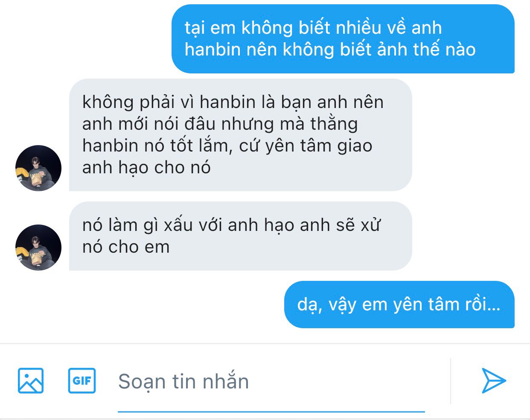Click the line 'nó cho em' in the gray message
530x420 pixels.
(x=126, y=247)
